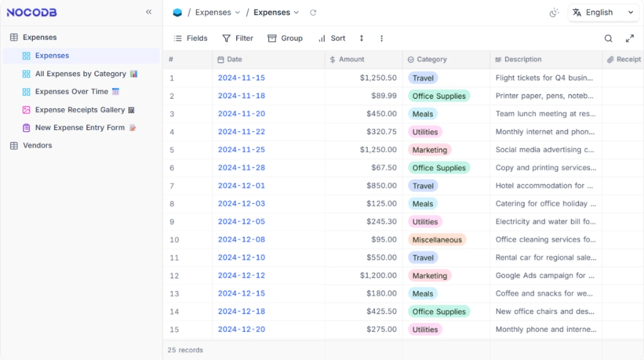Refresh the Expenses table data
Screen dimensions: 644x360
[314, 12]
